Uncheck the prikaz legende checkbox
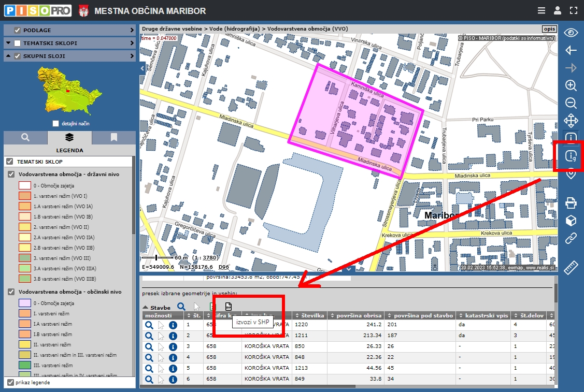584x392 pixels. click(x=10, y=383)
